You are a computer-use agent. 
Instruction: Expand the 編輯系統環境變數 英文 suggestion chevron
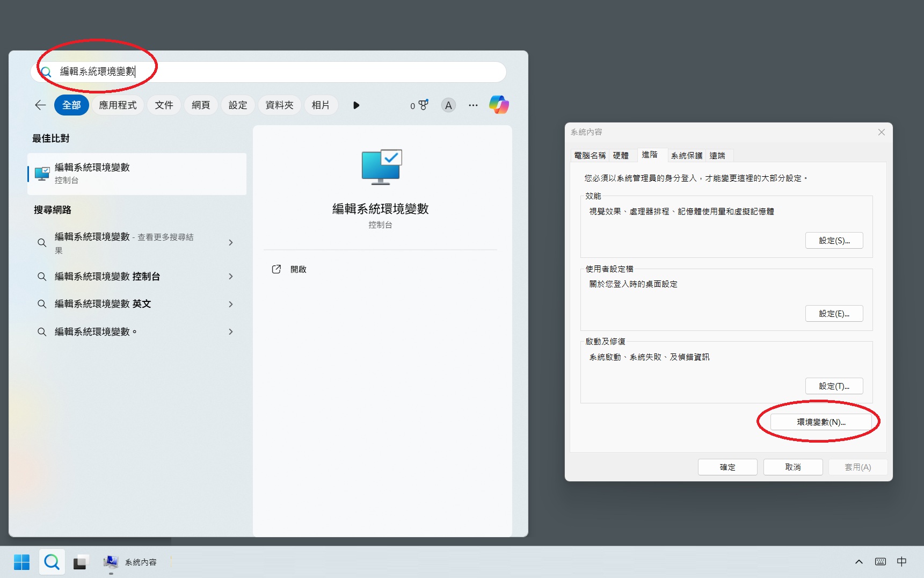point(231,304)
